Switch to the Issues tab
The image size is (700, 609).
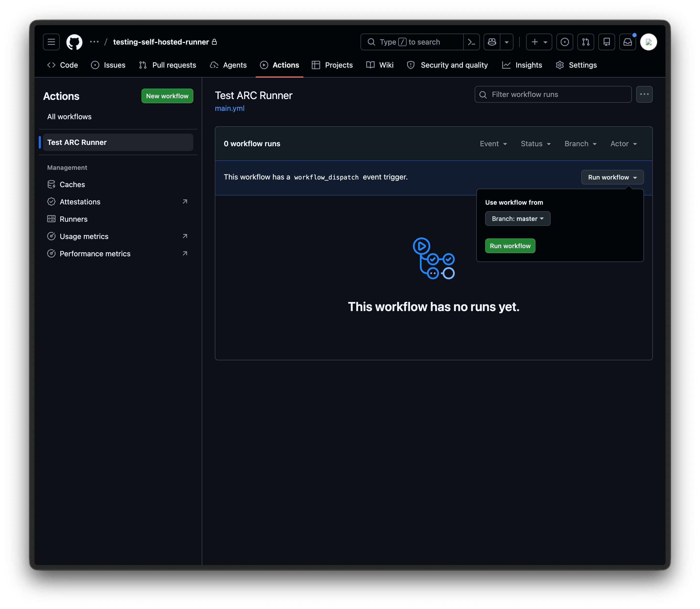click(108, 65)
